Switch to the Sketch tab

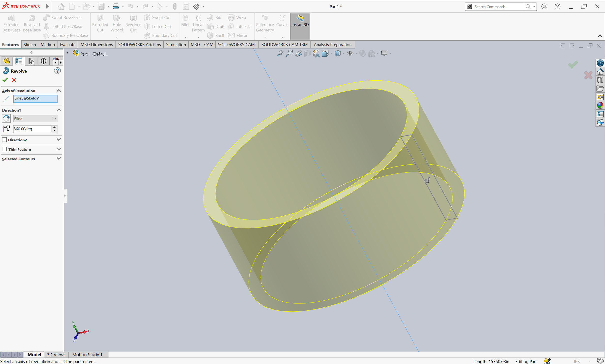30,44
